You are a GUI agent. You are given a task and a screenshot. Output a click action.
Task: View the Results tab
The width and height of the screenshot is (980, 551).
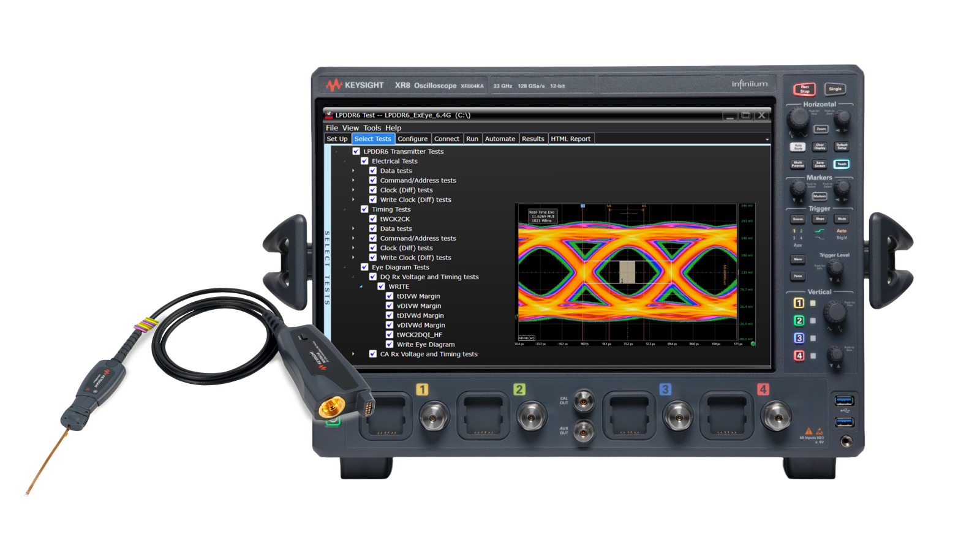point(533,139)
